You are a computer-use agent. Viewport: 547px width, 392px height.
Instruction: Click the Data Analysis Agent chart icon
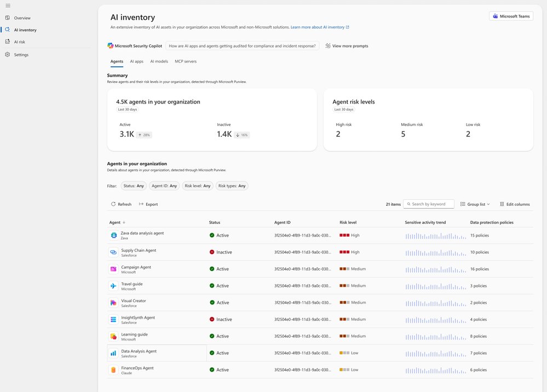click(x=113, y=353)
